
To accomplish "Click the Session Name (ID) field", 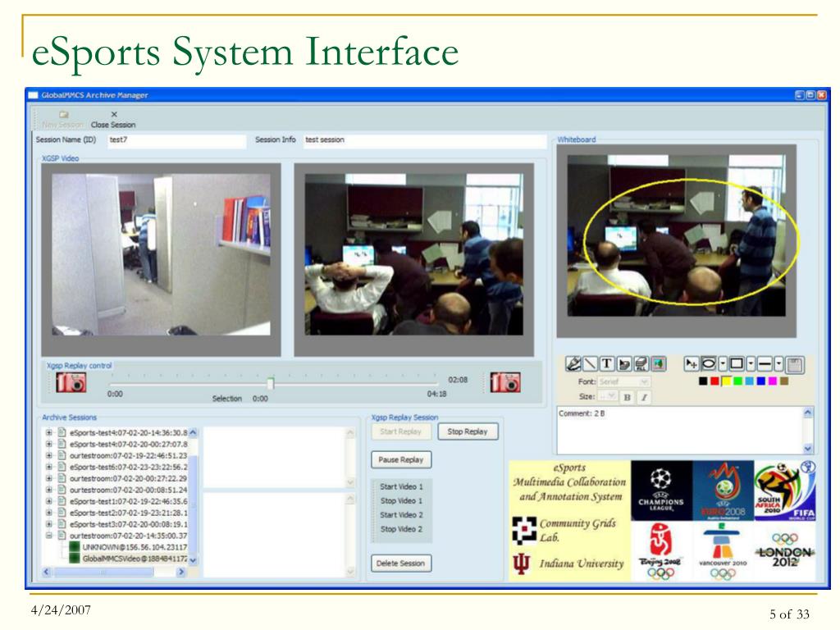I will tap(177, 140).
